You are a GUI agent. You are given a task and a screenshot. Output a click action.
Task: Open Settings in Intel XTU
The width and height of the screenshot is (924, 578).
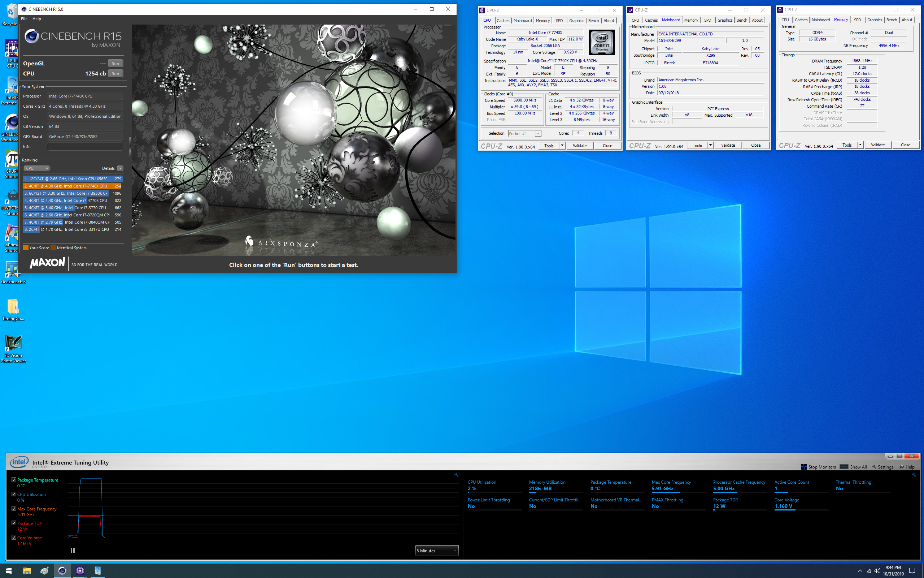(882, 467)
